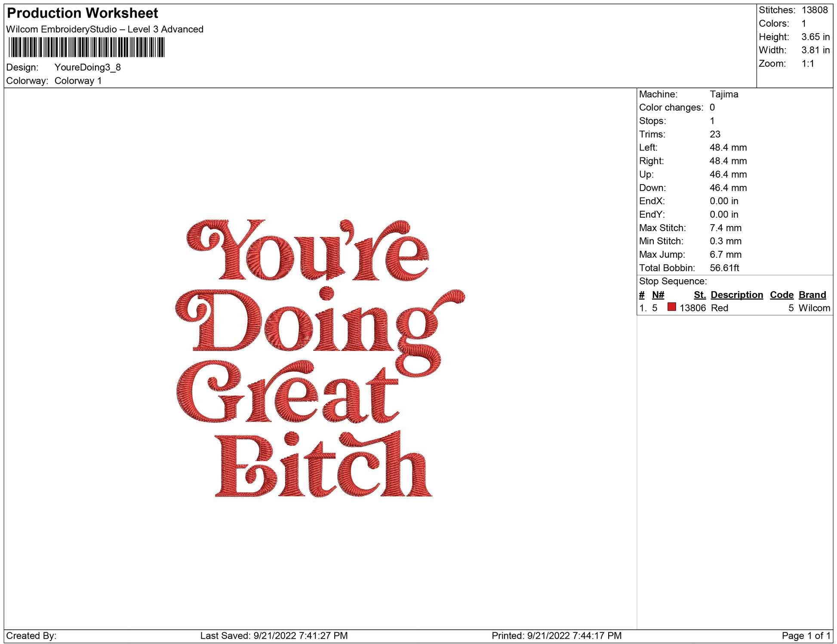Click the red thread color swatch
The height and width of the screenshot is (644, 837).
click(671, 307)
